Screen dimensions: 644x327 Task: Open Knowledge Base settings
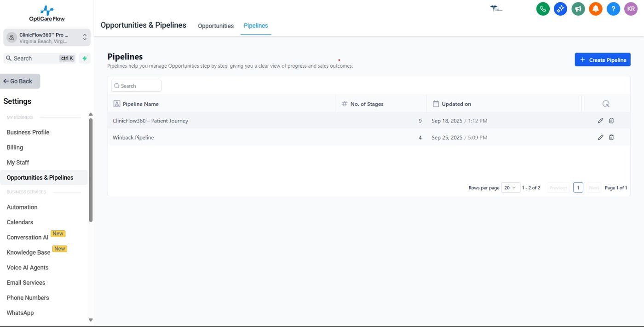[x=29, y=252]
